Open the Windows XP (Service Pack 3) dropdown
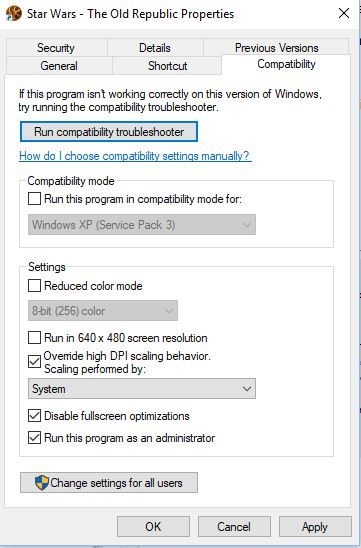The height and width of the screenshot is (548, 361). tap(142, 224)
